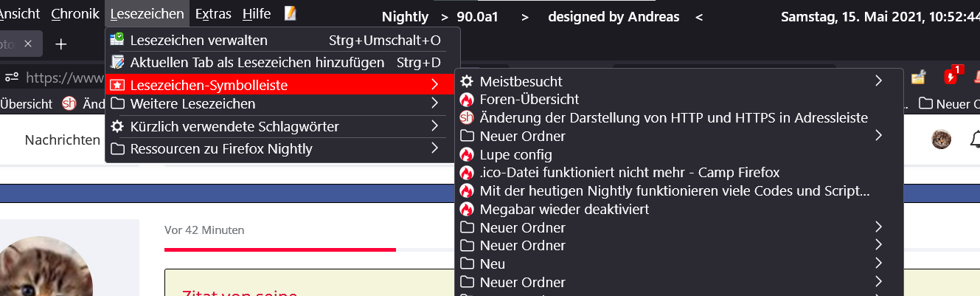Open the cat avatar user menu
This screenshot has width=980, height=296.
tap(941, 139)
